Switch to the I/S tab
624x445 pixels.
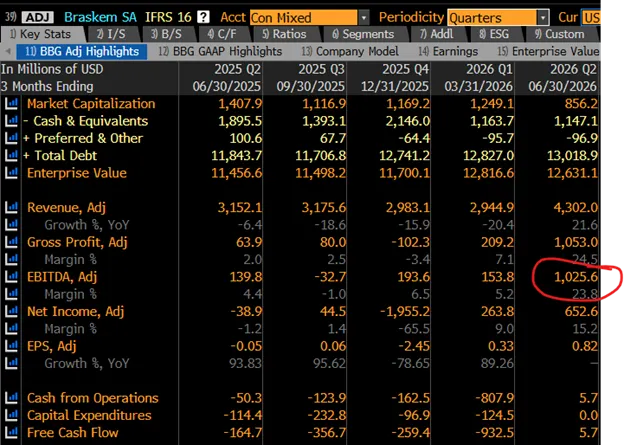111,34
